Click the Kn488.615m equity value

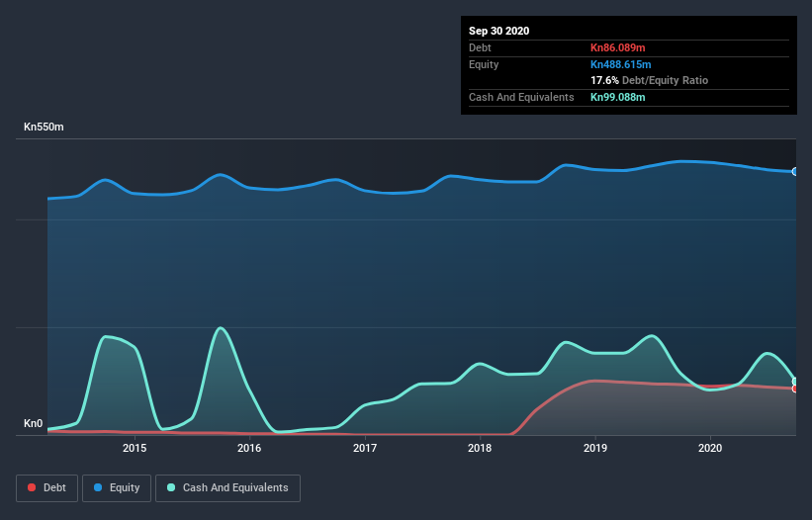coord(621,64)
